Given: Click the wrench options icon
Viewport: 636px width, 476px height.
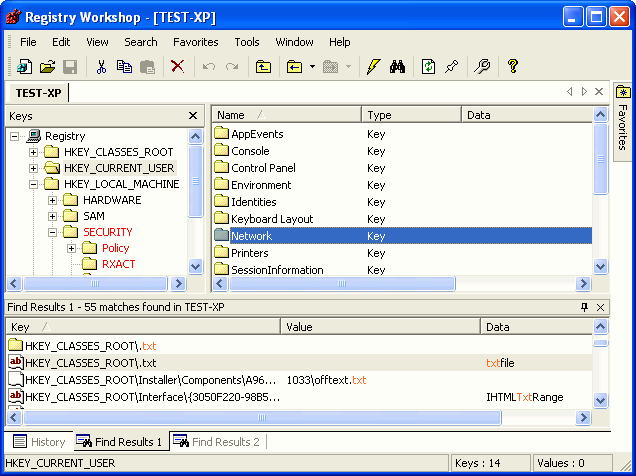Looking at the screenshot, I should pyautogui.click(x=482, y=66).
